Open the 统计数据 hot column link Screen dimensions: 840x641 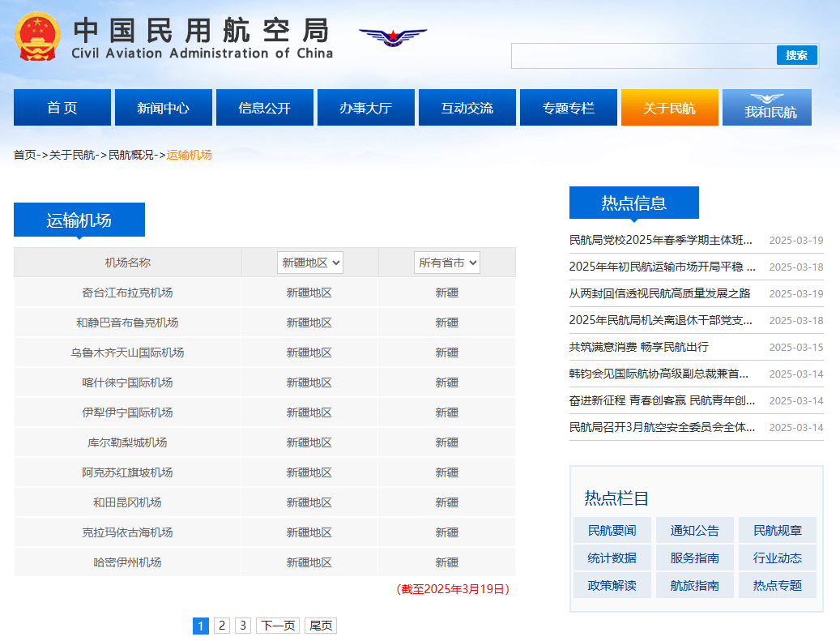(x=612, y=558)
